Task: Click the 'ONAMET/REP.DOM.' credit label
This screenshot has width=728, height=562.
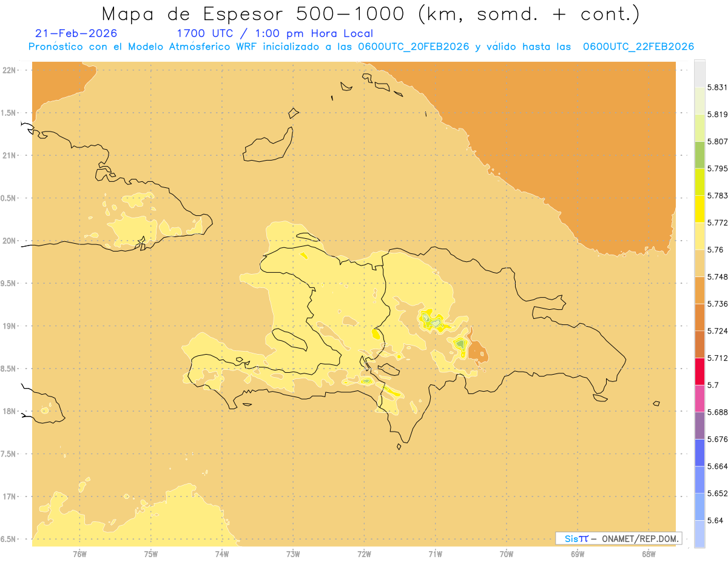Action: pos(639,538)
